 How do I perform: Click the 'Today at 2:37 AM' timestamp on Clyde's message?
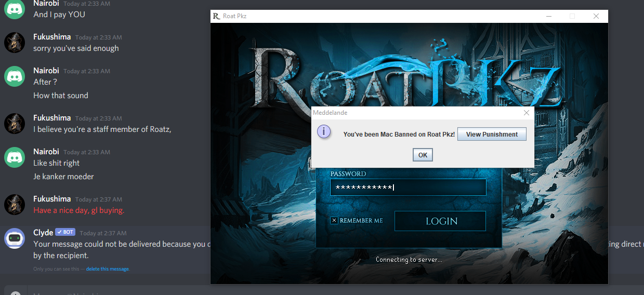[x=103, y=233]
